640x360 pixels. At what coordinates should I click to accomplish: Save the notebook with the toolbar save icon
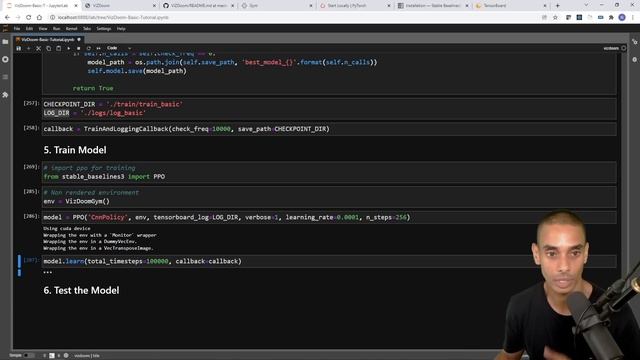point(18,48)
